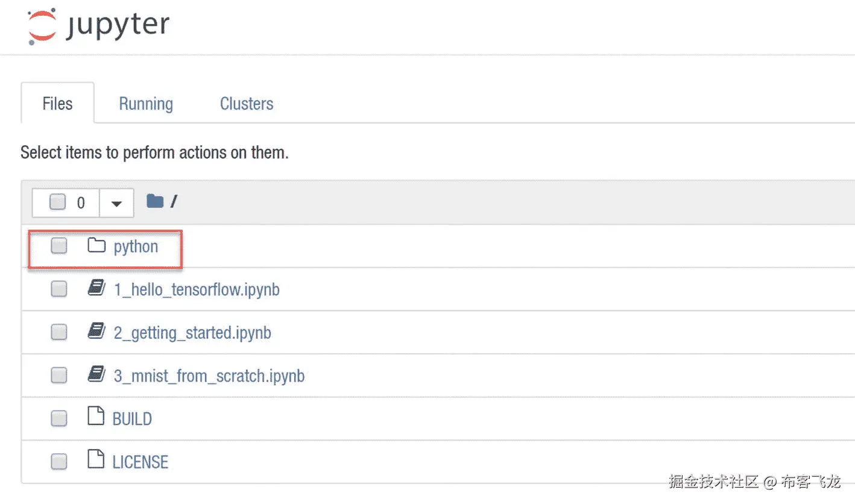Check the box for the python folder
The height and width of the screenshot is (504, 855).
pos(58,246)
